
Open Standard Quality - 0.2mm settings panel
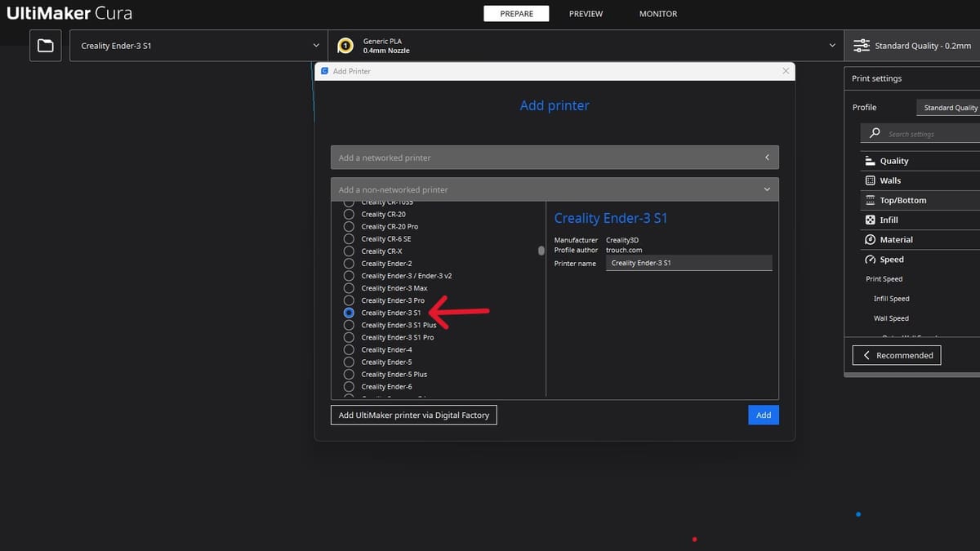coord(911,46)
